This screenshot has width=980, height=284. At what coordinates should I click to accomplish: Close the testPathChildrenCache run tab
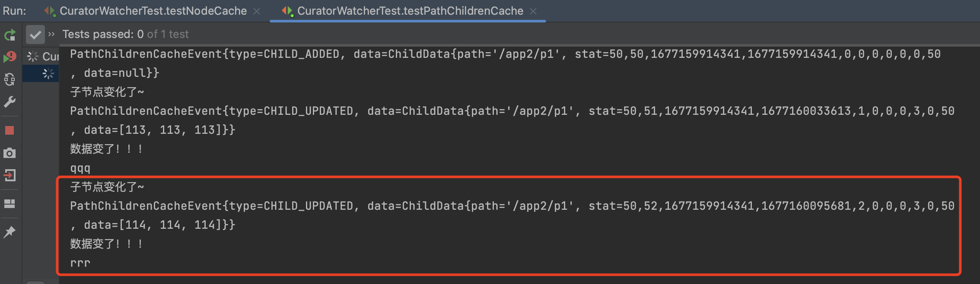(x=533, y=11)
